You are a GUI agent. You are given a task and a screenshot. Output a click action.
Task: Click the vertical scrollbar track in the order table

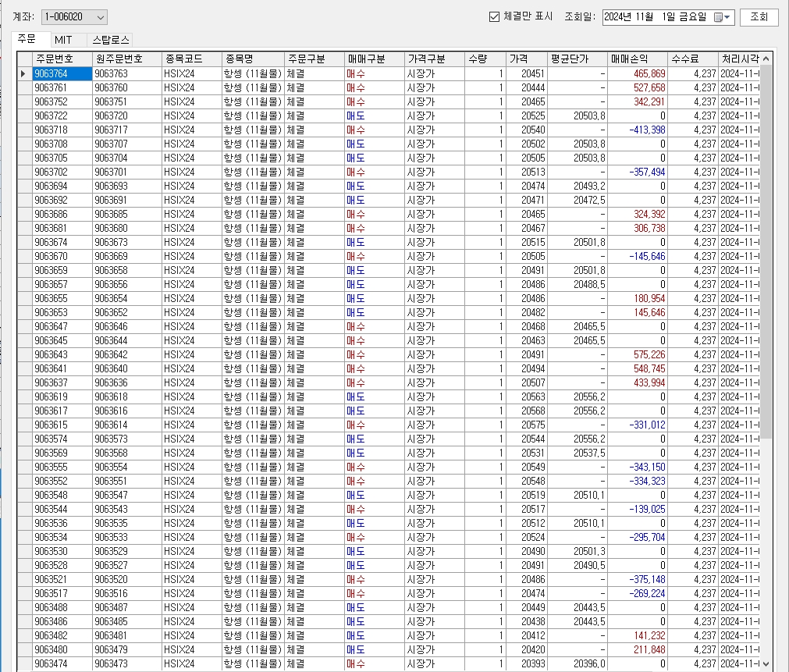point(766,468)
